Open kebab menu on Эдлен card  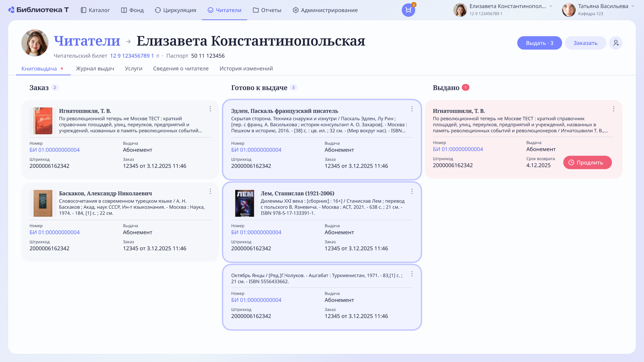(412, 109)
